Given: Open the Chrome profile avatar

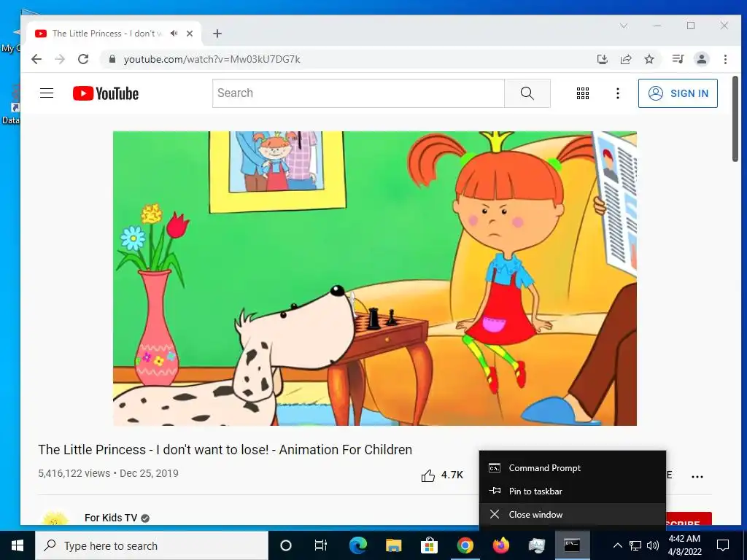Looking at the screenshot, I should click(702, 59).
